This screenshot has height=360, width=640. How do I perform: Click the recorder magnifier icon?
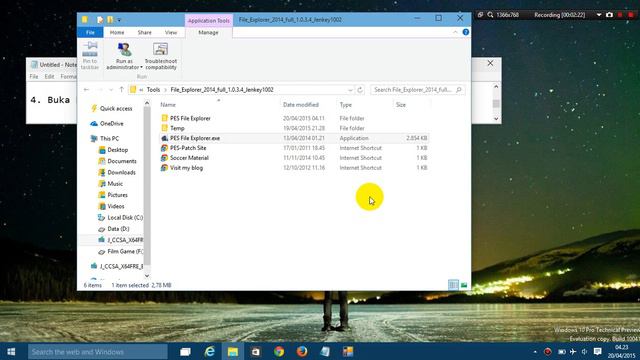(490, 15)
